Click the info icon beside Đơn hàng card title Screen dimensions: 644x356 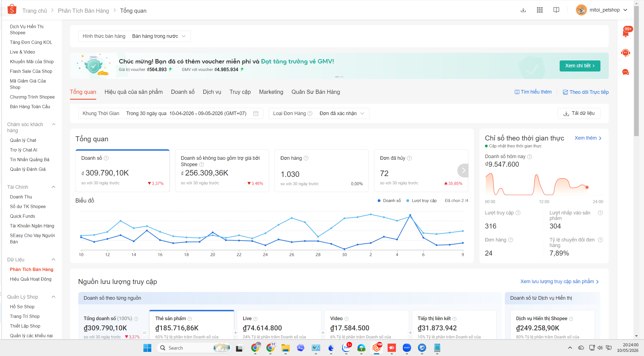pyautogui.click(x=306, y=158)
